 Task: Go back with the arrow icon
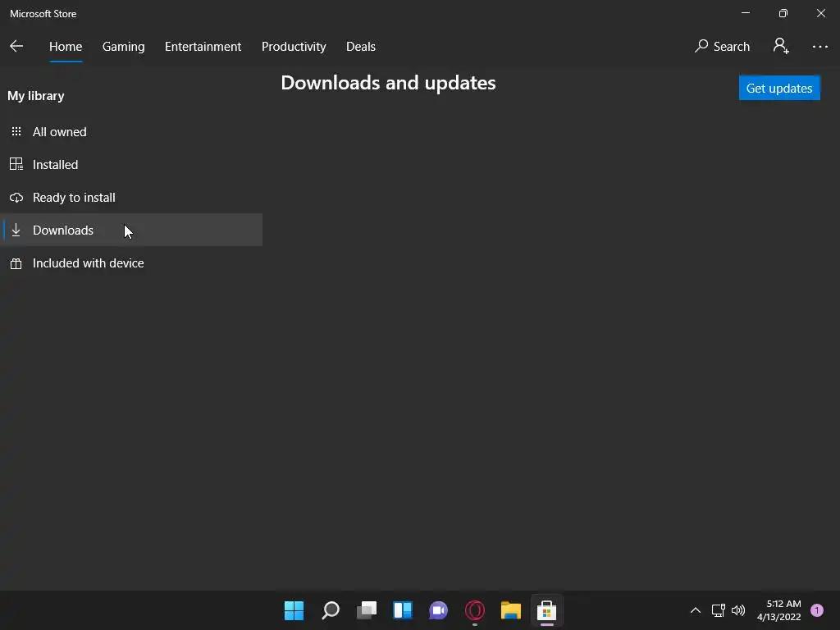[x=16, y=46]
